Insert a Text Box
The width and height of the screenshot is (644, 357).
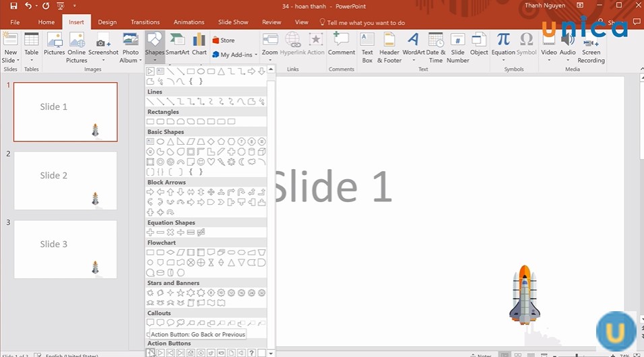tap(367, 48)
